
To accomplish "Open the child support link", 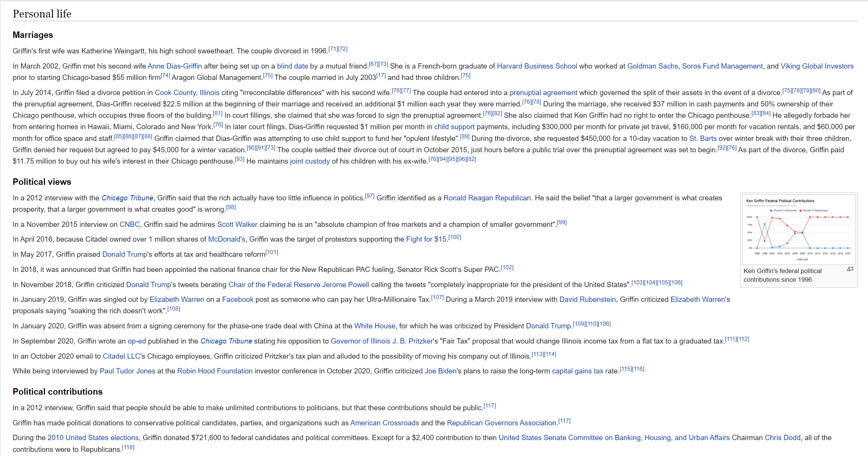I will pos(454,126).
